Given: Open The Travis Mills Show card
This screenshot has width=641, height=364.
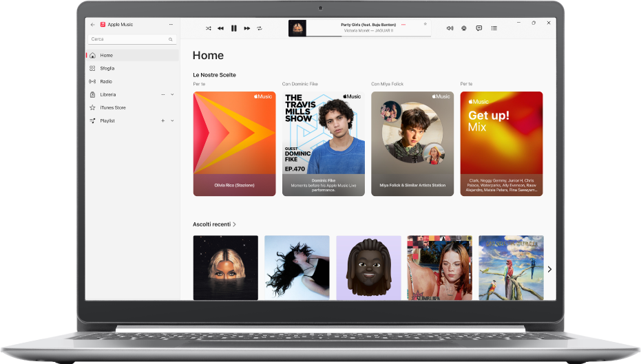Looking at the screenshot, I should [x=324, y=144].
